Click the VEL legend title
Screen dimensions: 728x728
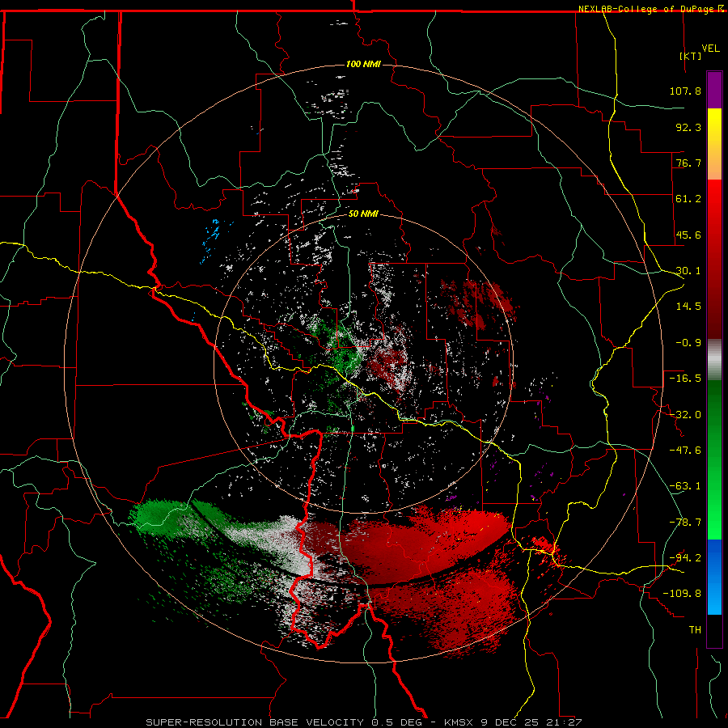710,48
